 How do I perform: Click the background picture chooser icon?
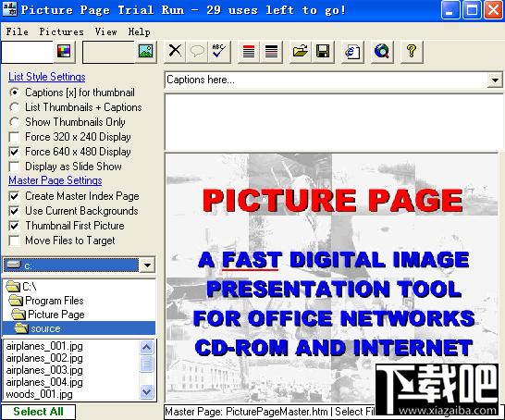click(145, 51)
